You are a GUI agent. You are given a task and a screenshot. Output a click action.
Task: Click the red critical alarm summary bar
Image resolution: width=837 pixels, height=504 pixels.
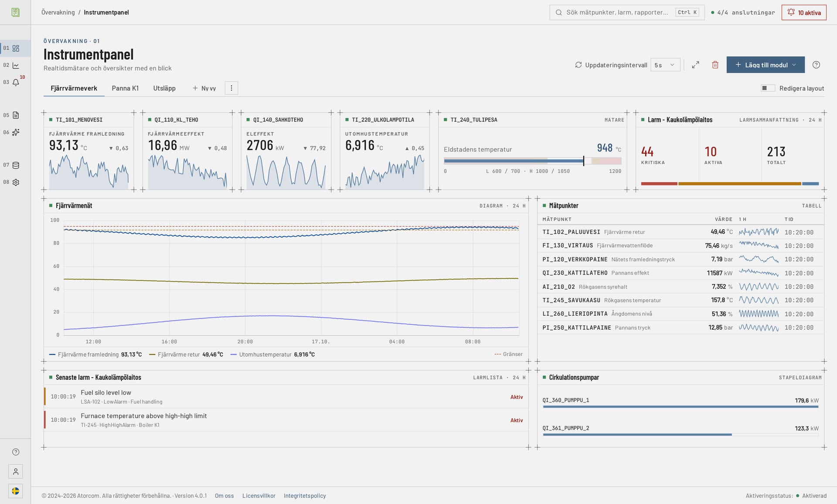[659, 184]
